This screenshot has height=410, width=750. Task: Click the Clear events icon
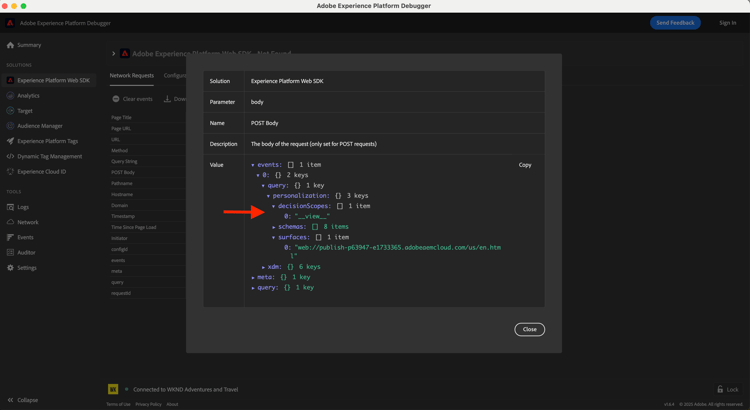(116, 99)
